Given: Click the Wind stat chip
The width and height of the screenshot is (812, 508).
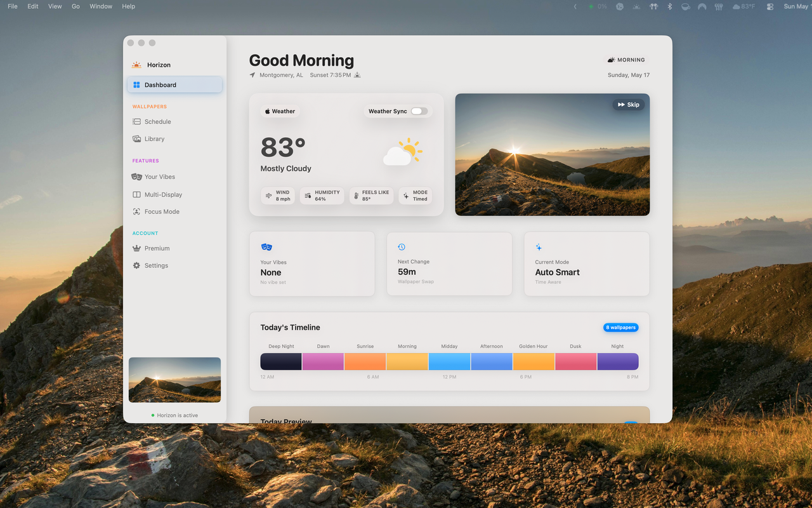Looking at the screenshot, I should pyautogui.click(x=278, y=196).
